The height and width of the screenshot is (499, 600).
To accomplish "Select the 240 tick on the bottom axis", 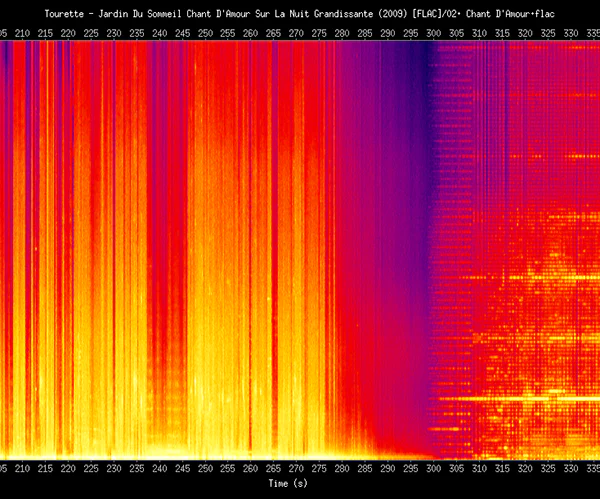I will click(160, 468).
